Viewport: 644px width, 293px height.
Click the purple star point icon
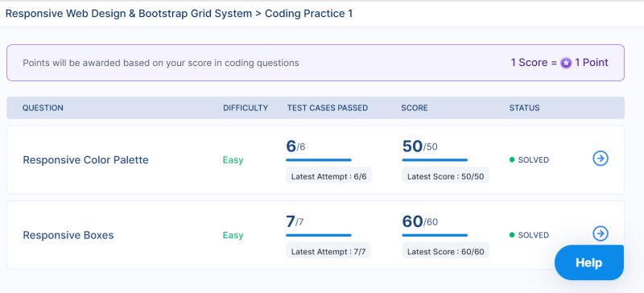coord(566,63)
